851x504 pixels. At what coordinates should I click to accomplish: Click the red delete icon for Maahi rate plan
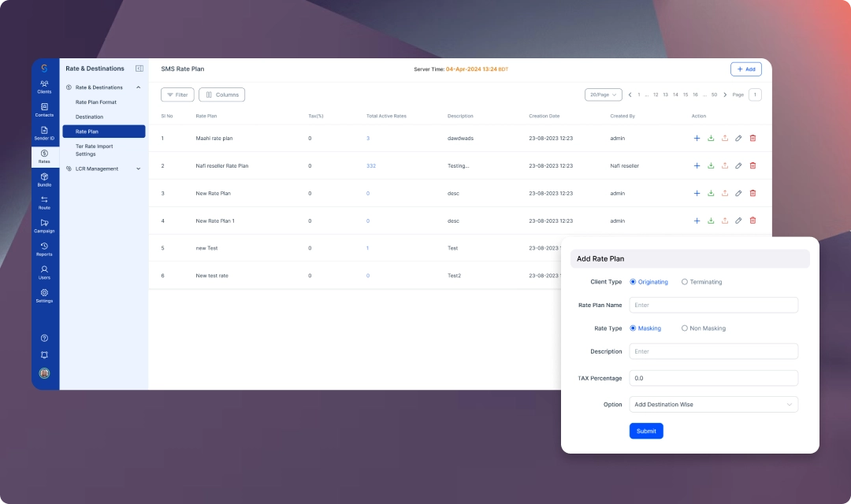753,138
